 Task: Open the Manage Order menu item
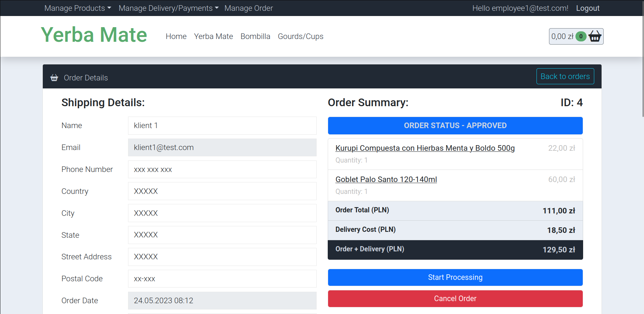[x=248, y=8]
